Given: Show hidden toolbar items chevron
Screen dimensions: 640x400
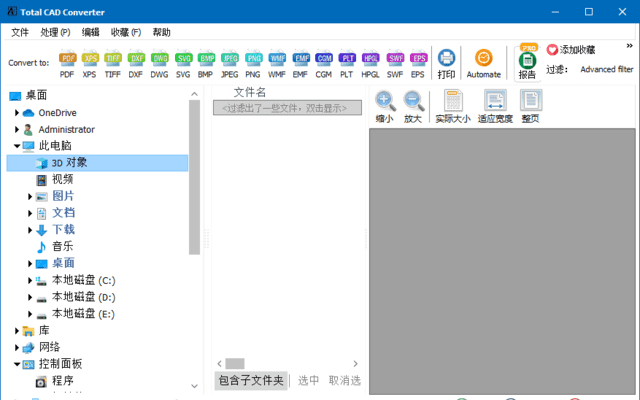Looking at the screenshot, I should pyautogui.click(x=629, y=46).
